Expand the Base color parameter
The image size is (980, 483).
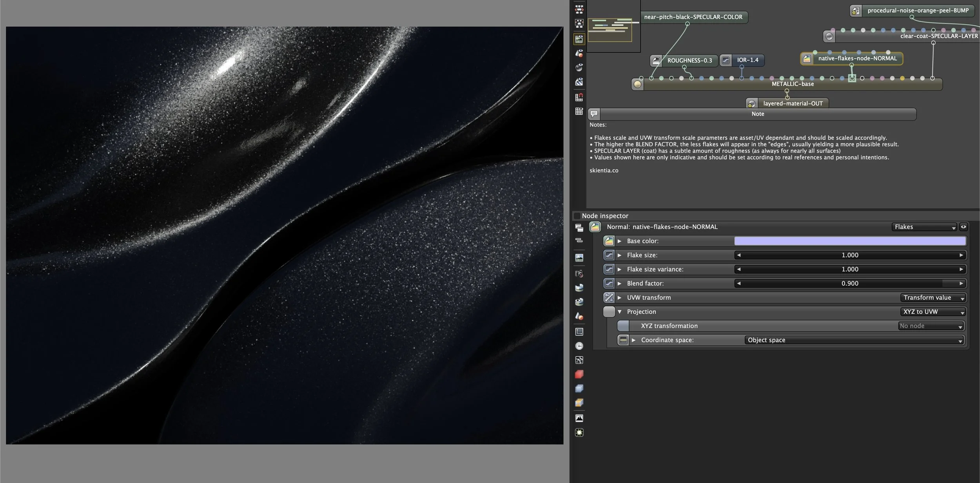point(620,241)
